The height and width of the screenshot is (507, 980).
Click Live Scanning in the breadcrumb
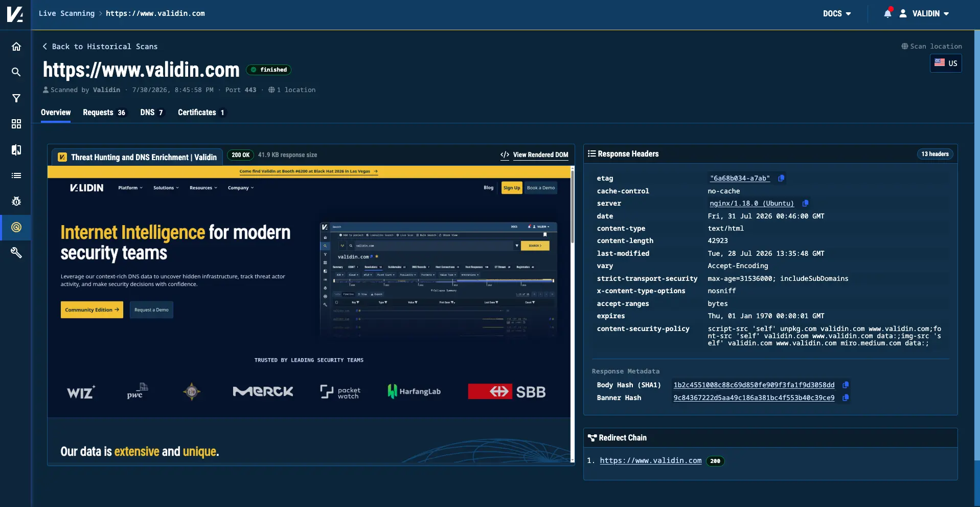coord(66,13)
